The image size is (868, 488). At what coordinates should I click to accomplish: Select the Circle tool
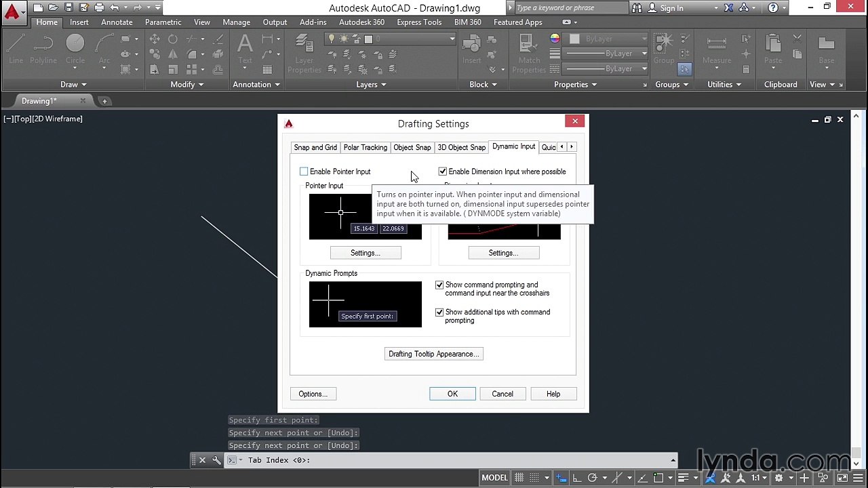(75, 48)
